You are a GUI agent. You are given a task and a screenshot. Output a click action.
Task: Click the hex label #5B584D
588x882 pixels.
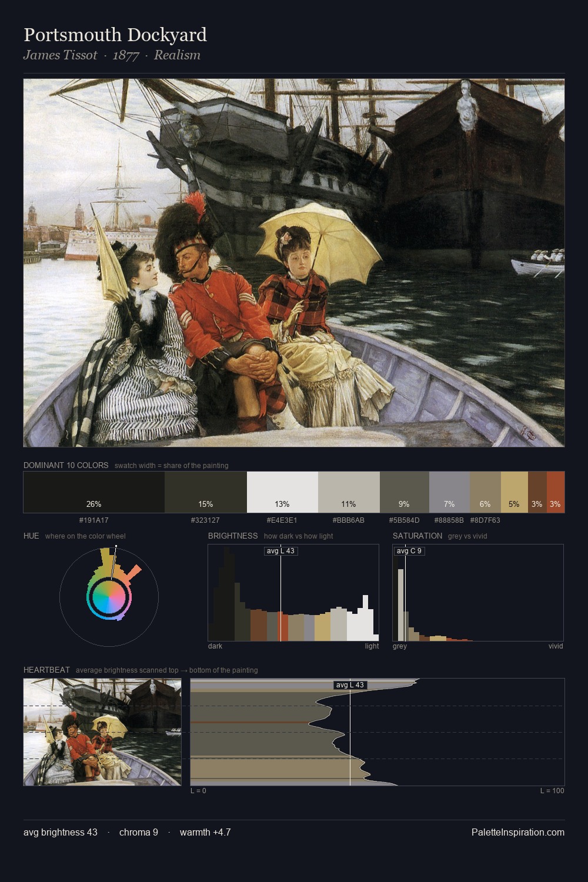pyautogui.click(x=404, y=520)
